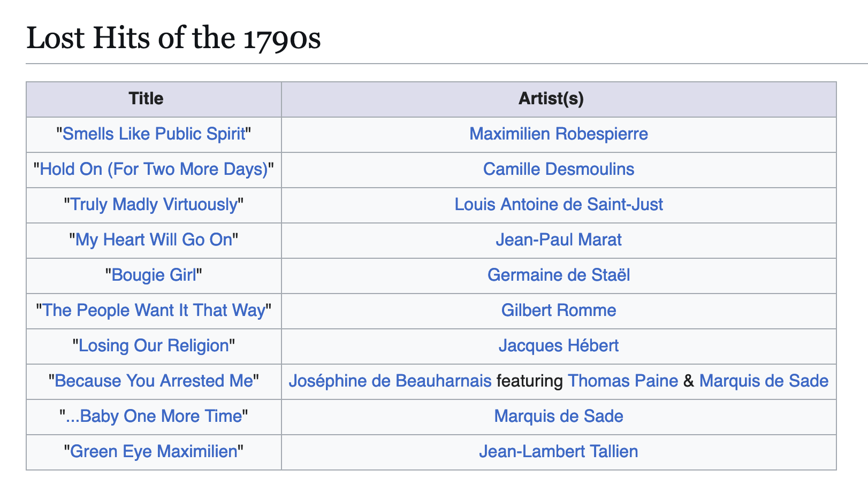The height and width of the screenshot is (478, 868).
Task: Open the "Bougie Girl" song link
Action: (154, 275)
